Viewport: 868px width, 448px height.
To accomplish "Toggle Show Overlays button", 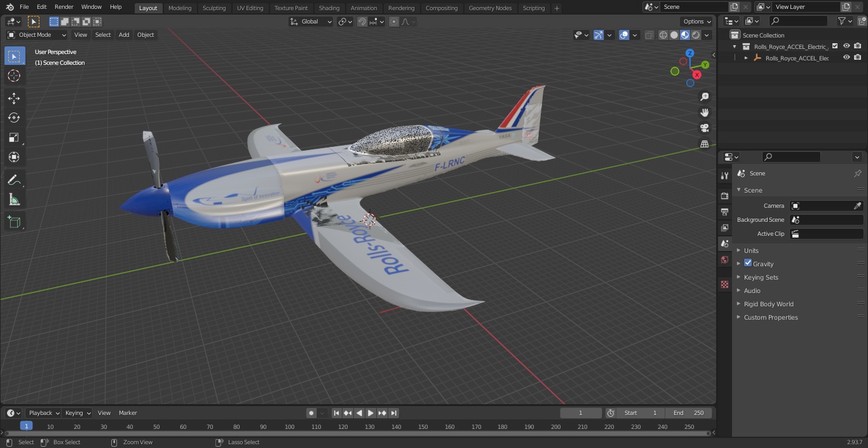I will (624, 35).
